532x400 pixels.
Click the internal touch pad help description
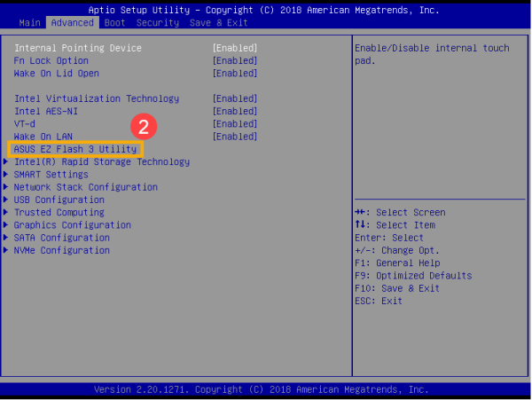pos(432,54)
